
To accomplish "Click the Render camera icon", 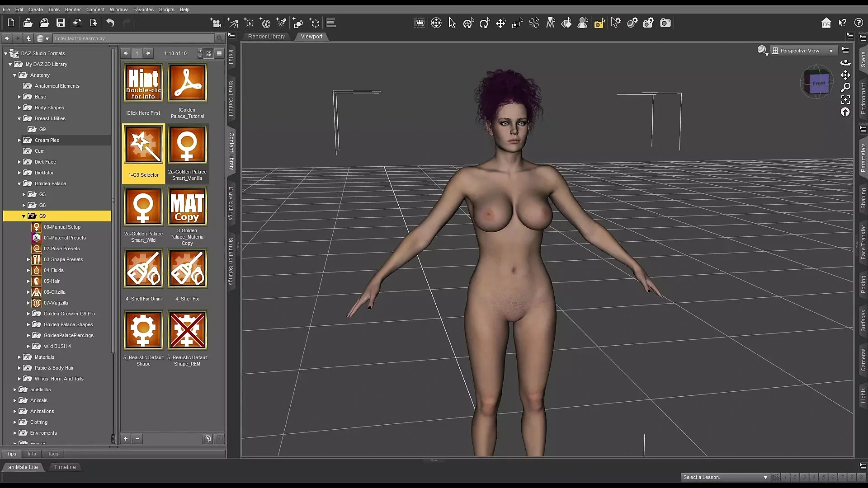I will 665,23.
